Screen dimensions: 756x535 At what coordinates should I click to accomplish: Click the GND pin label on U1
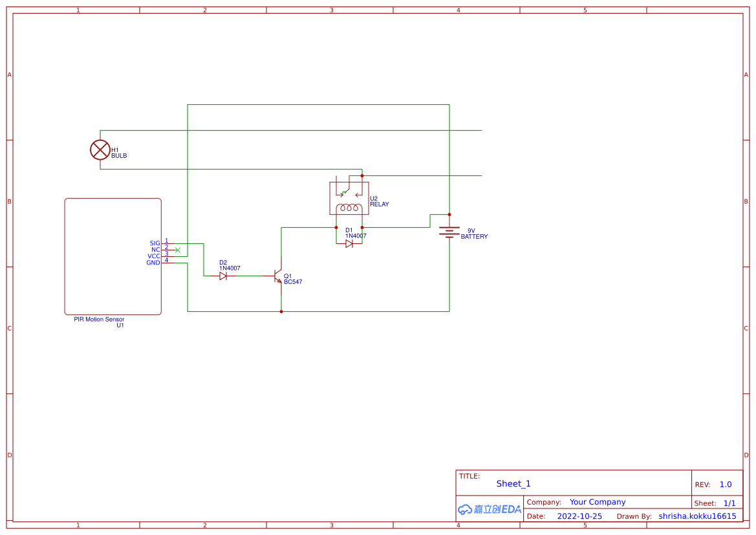pos(153,263)
